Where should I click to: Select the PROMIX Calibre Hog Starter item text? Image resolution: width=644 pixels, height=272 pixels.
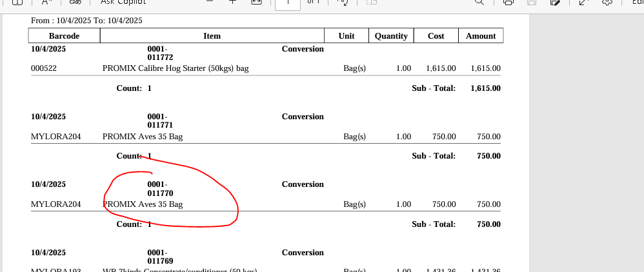tap(176, 68)
